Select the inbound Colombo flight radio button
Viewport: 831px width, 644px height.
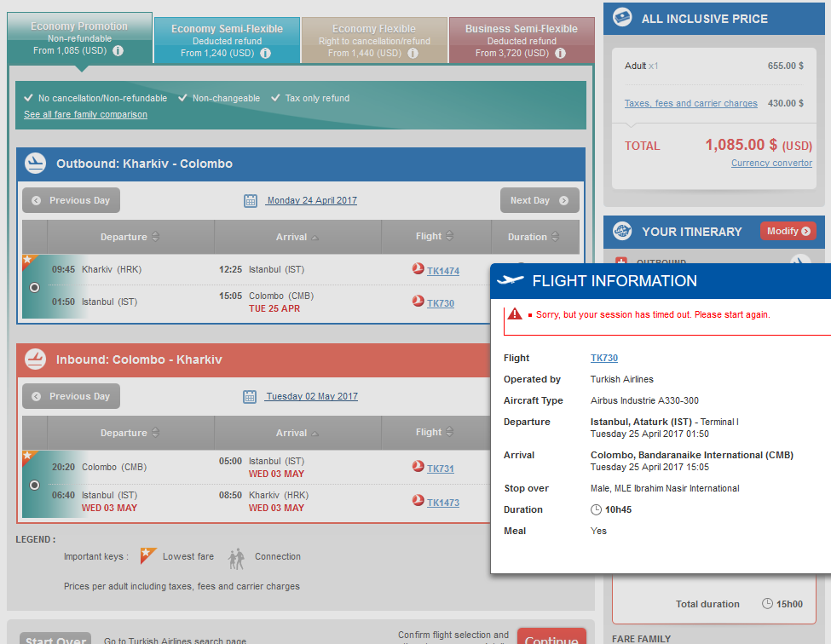tap(34, 485)
